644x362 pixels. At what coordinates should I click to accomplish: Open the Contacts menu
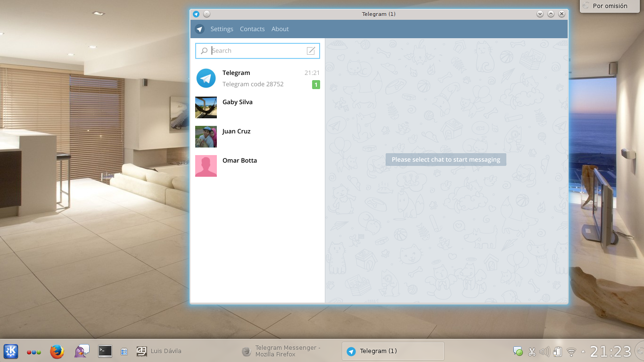click(x=252, y=29)
